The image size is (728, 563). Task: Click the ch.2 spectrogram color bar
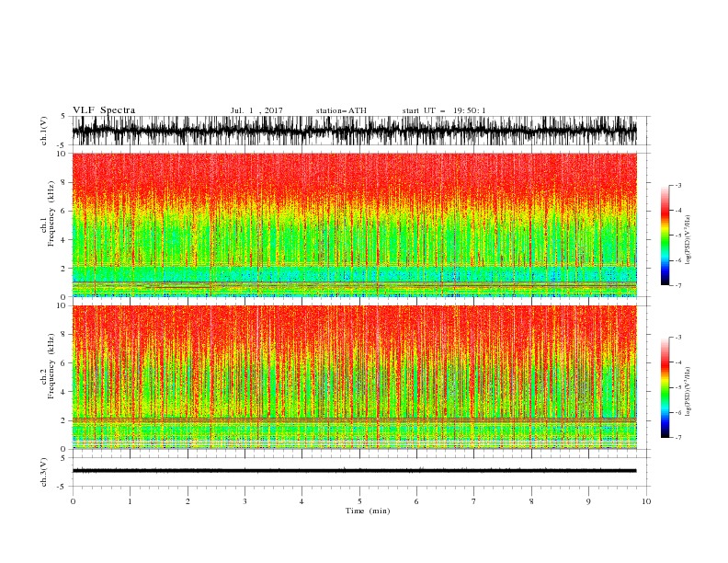point(665,387)
